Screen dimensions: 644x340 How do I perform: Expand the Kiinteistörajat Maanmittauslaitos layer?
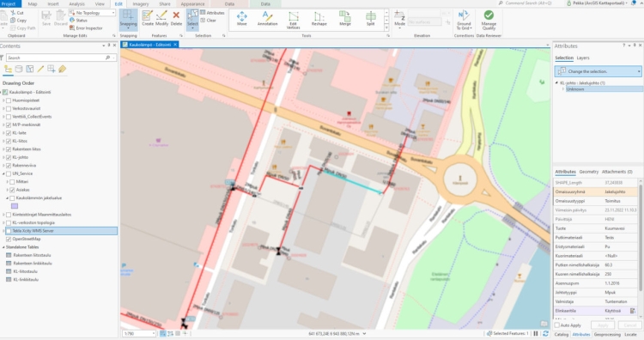click(3, 215)
